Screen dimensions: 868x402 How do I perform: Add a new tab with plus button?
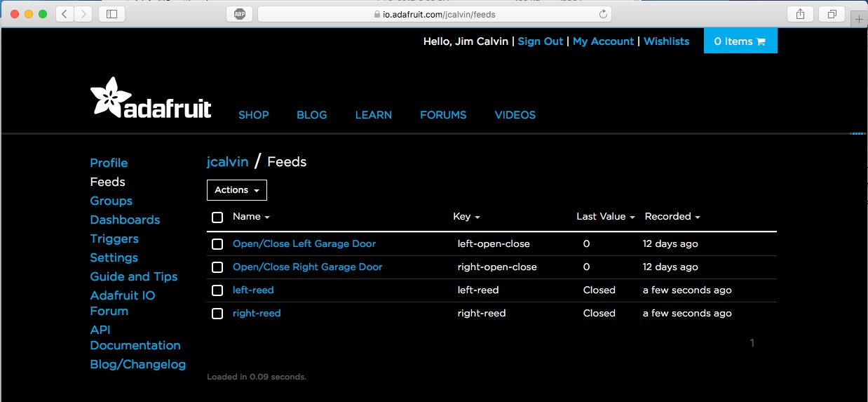click(860, 20)
